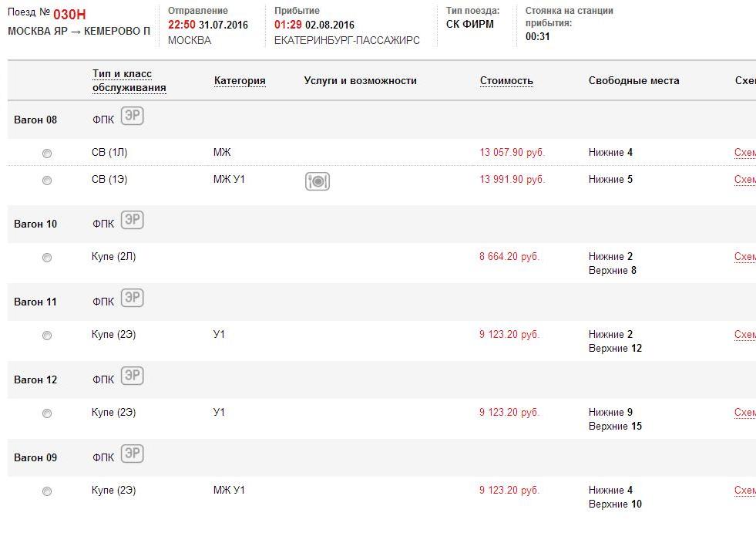Click the ЭР e-registration icon for Вагон 09
The height and width of the screenshot is (533, 756).
[x=133, y=454]
